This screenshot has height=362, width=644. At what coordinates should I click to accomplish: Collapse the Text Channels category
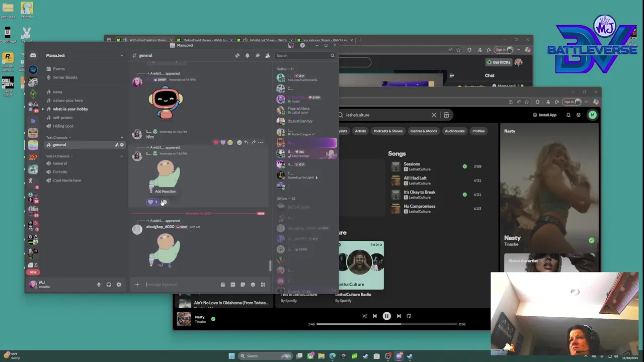58,137
